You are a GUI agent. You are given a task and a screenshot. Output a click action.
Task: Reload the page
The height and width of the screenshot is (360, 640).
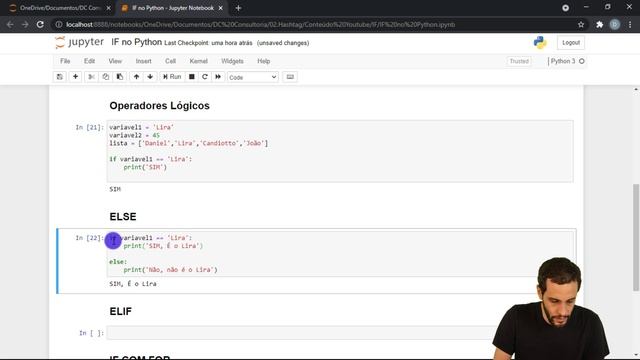40,24
